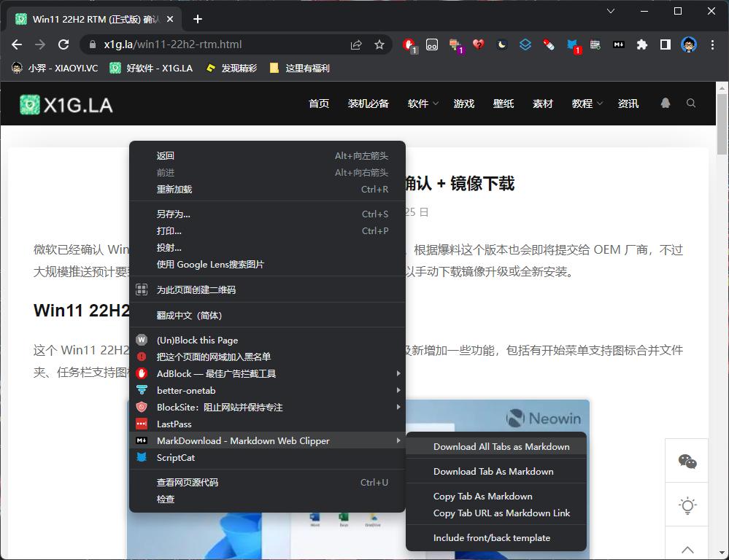Click the browser address bar

pyautogui.click(x=219, y=44)
